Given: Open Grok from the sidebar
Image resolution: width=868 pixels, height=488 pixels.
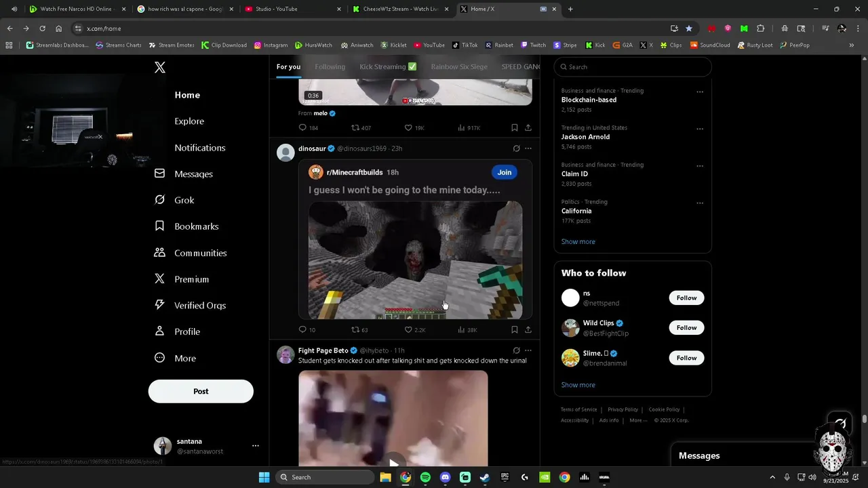Looking at the screenshot, I should 184,200.
